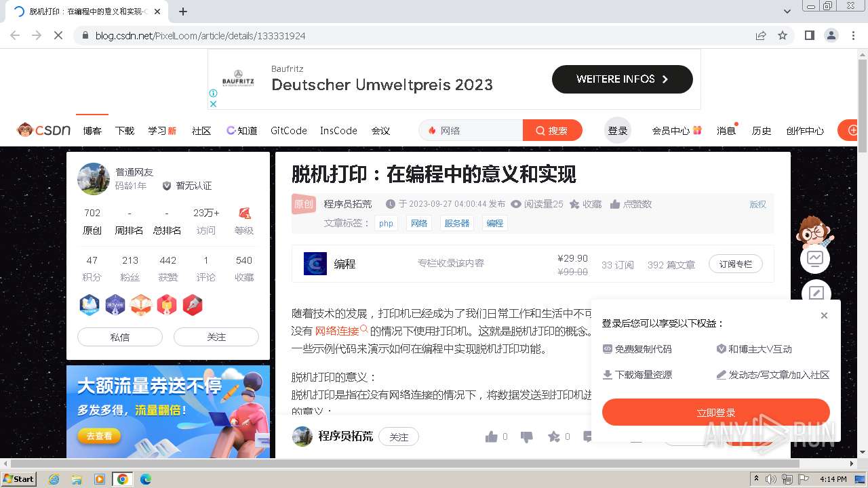The height and width of the screenshot is (488, 868).
Task: Click the CSDN logo
Action: (44, 130)
